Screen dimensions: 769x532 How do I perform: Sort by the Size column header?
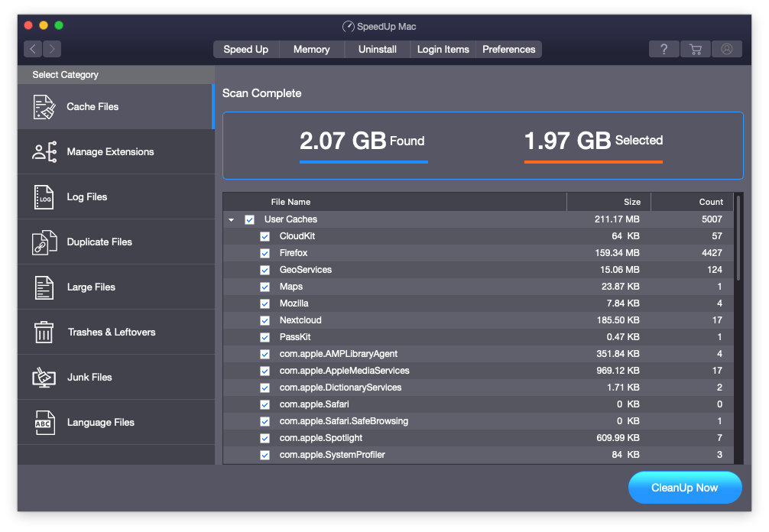608,202
